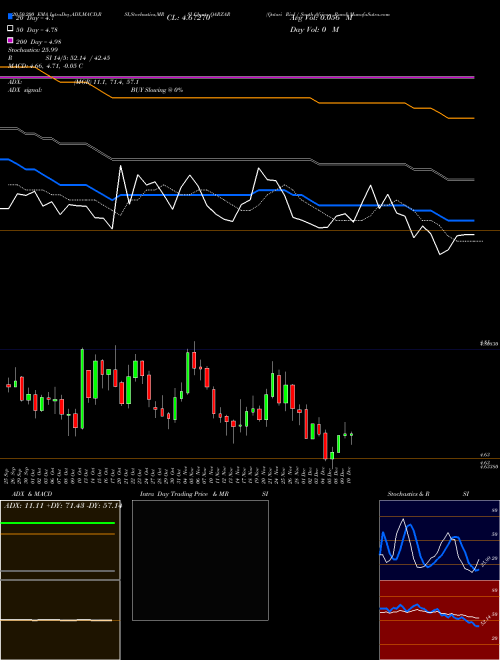Select the '200 Day = 4.98' legend text
Image resolution: width=500 pixels, height=660 pixels.
39,42
